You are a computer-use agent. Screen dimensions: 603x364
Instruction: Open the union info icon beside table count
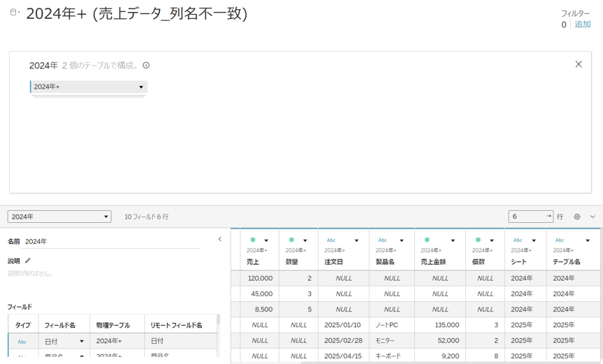(146, 66)
